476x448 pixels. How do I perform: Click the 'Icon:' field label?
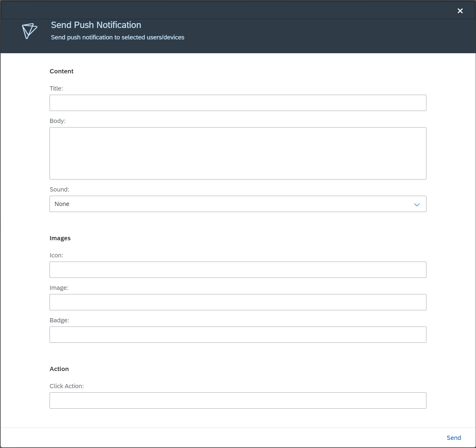[x=56, y=255]
